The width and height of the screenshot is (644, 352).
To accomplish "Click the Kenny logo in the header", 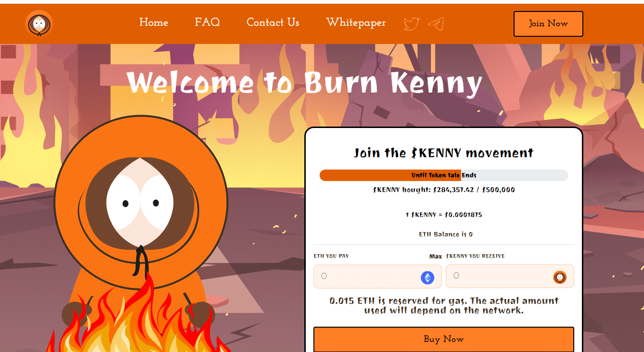I will tap(39, 23).
